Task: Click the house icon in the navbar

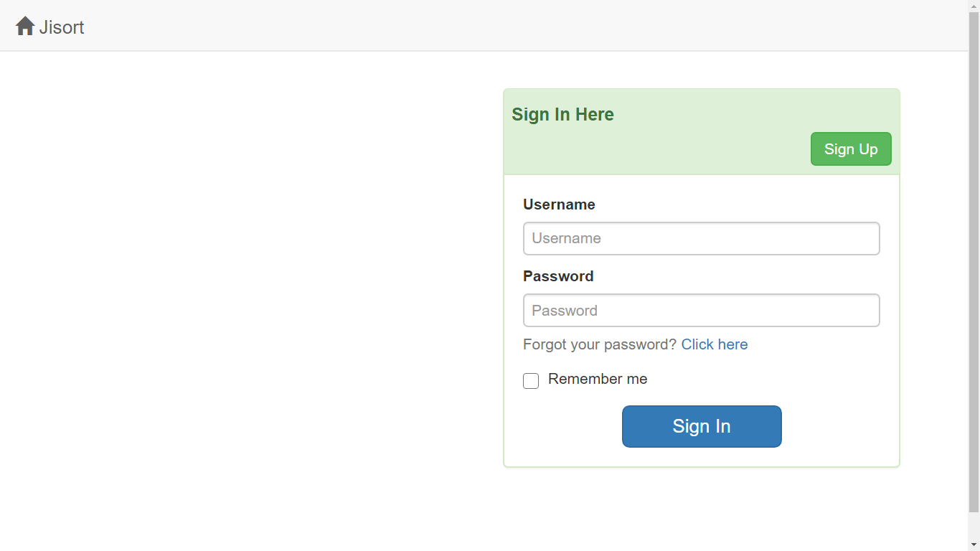Action: coord(24,25)
